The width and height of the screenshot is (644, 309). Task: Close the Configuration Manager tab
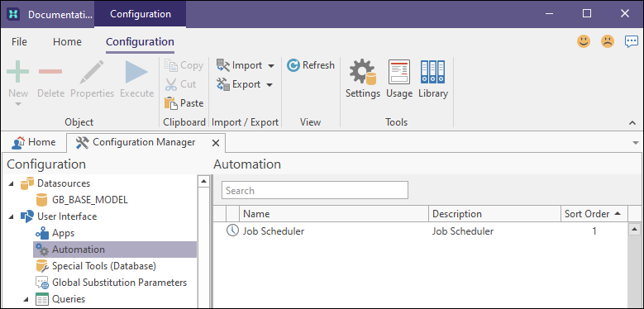(x=215, y=143)
